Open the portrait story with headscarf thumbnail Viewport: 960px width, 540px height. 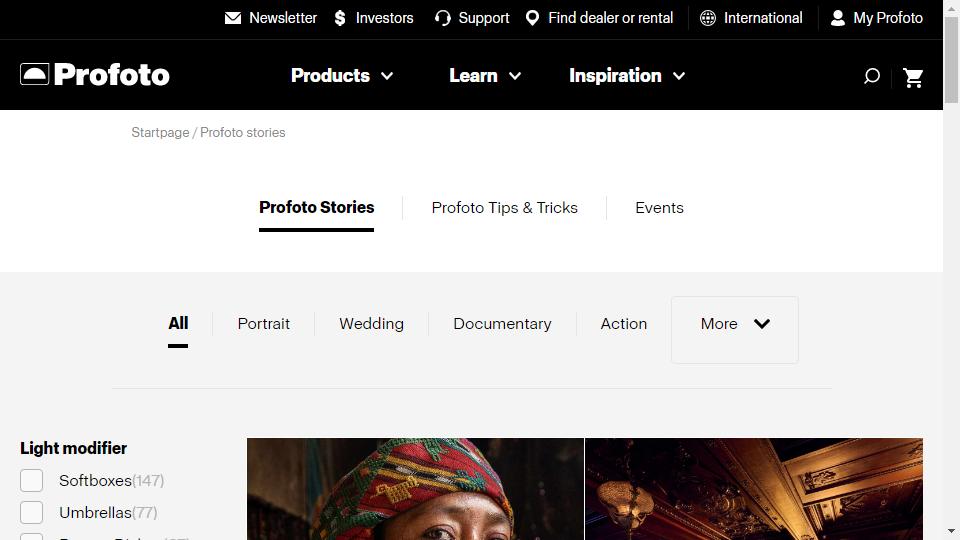[x=415, y=489]
